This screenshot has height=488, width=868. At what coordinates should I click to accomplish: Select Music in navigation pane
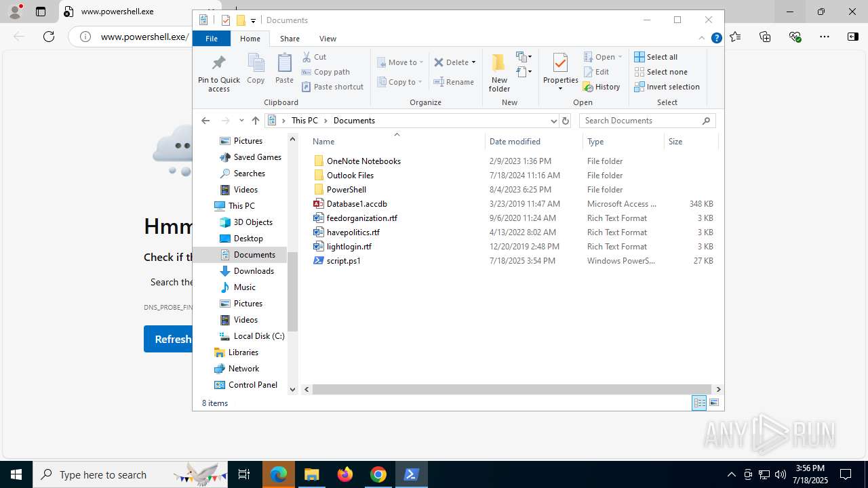244,287
